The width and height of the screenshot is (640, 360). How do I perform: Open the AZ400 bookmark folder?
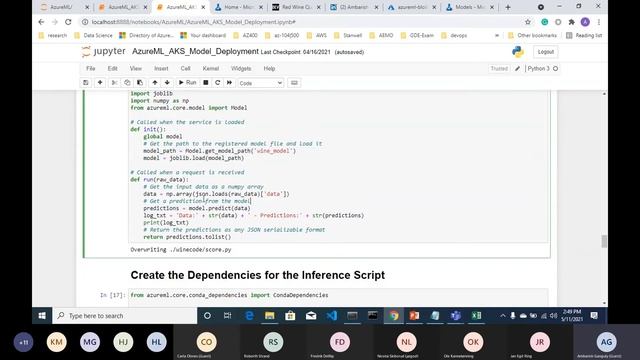(245, 36)
